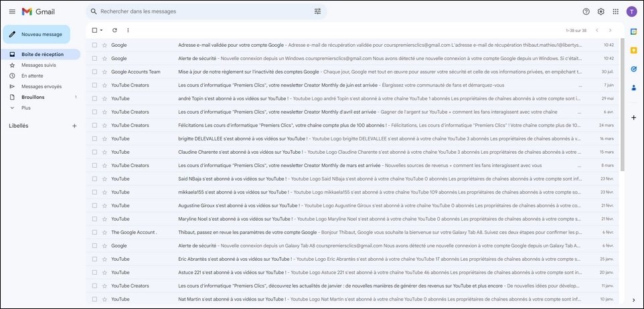Get add-ons plus icon in side panel

(633, 118)
